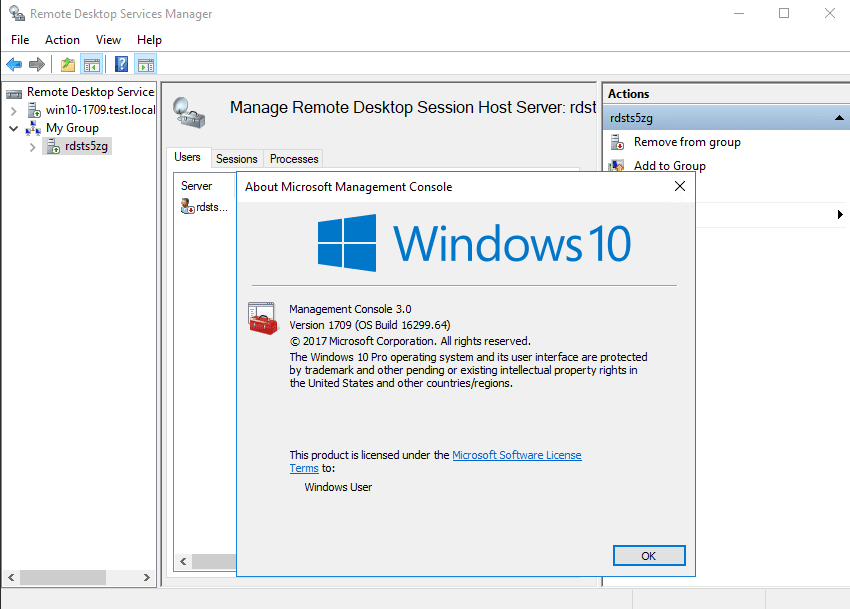Maximize the Remote Desktop Services Manager window
The image size is (850, 609).
pyautogui.click(x=784, y=13)
